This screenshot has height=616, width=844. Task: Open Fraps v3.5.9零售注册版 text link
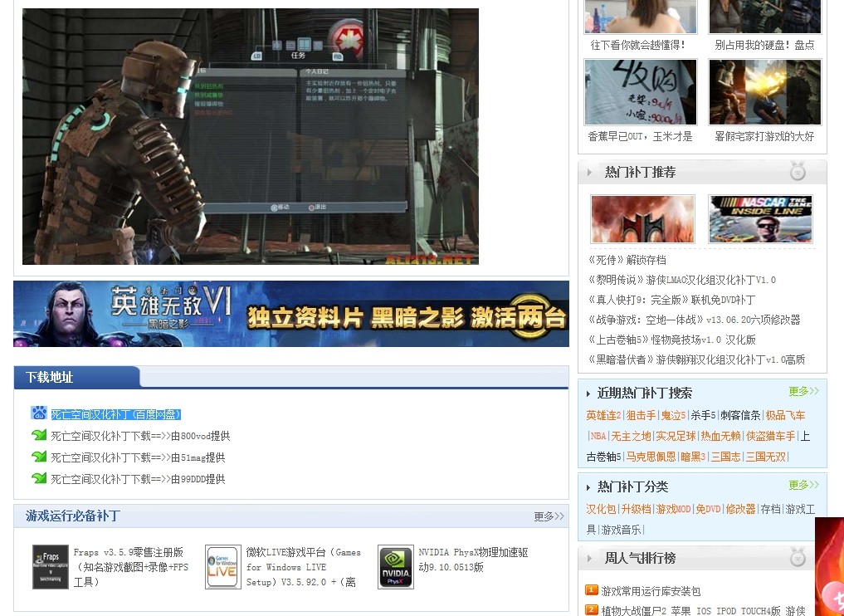pyautogui.click(x=131, y=567)
